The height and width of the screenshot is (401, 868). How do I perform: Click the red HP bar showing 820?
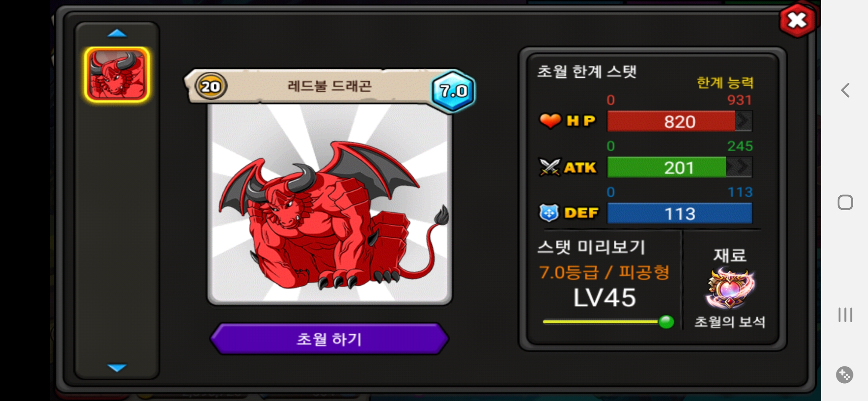[x=680, y=121]
